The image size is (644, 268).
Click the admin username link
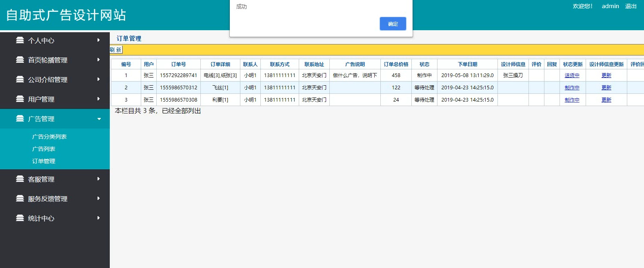(610, 6)
